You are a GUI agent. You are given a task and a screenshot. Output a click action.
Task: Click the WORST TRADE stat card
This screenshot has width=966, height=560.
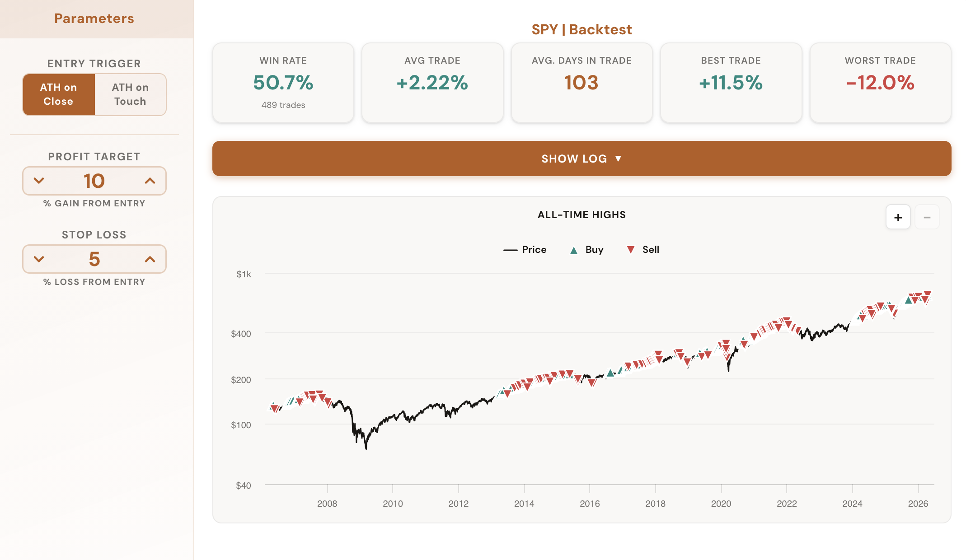880,83
